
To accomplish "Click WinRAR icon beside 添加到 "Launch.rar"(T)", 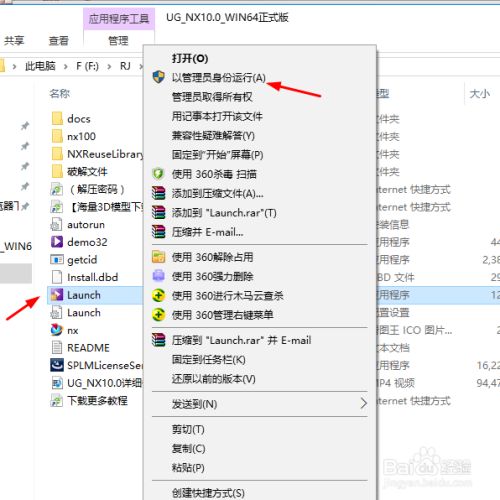I will 158,212.
